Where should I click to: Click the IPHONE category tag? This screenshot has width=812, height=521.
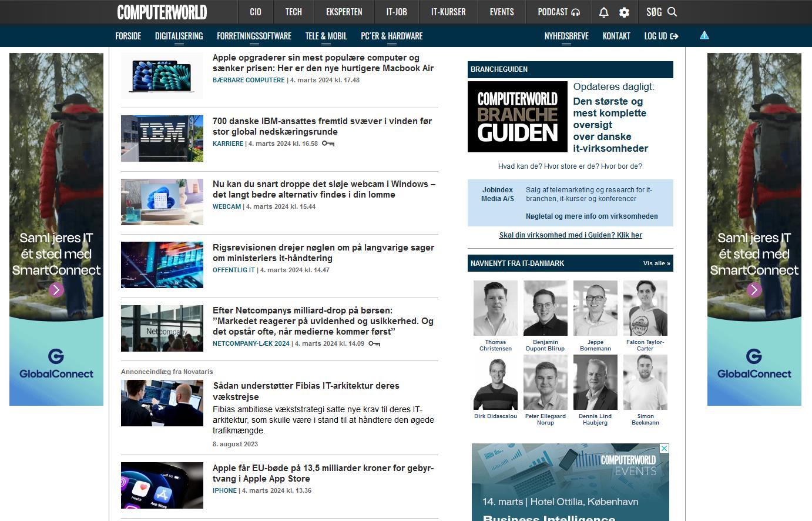click(x=224, y=490)
